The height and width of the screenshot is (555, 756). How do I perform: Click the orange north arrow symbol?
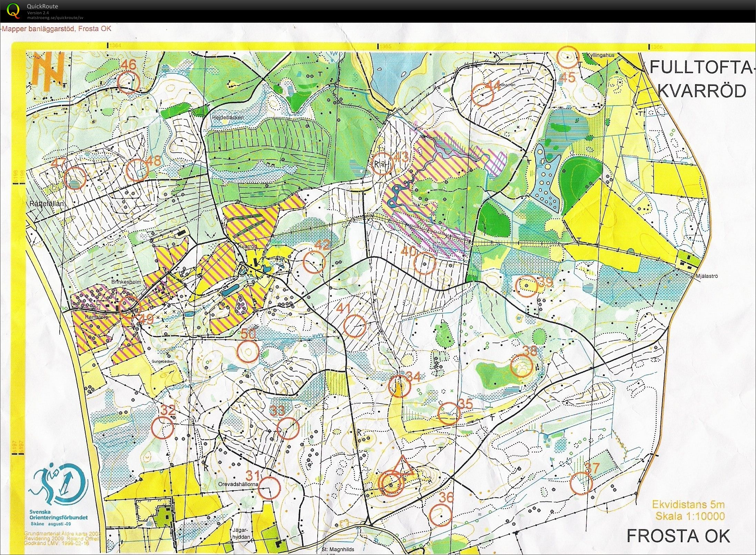point(49,71)
